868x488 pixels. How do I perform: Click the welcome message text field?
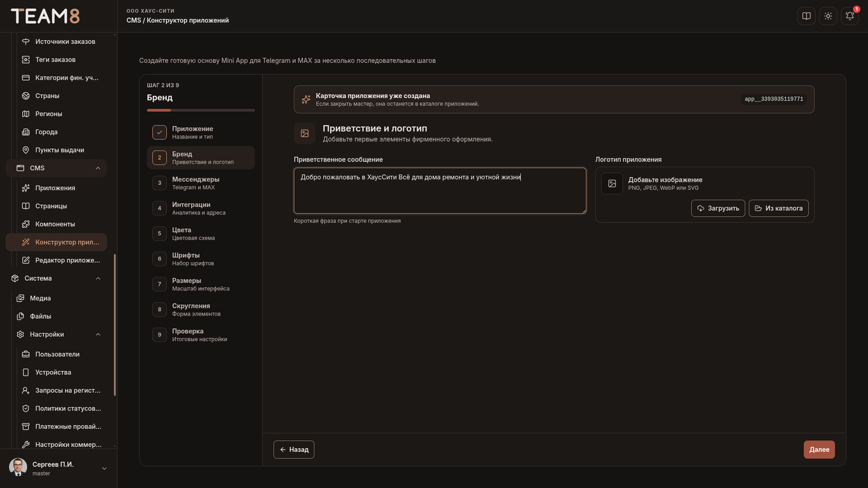click(440, 191)
